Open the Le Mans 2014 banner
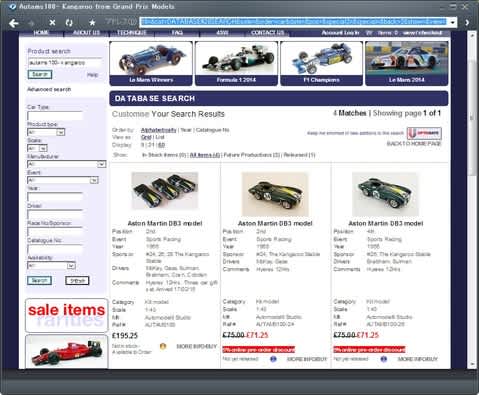The height and width of the screenshot is (395, 479). (407, 63)
